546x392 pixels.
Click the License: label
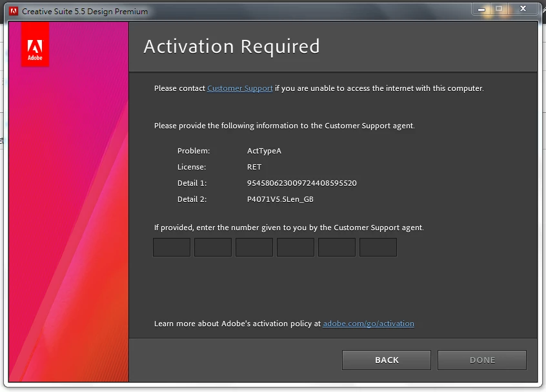coord(192,167)
